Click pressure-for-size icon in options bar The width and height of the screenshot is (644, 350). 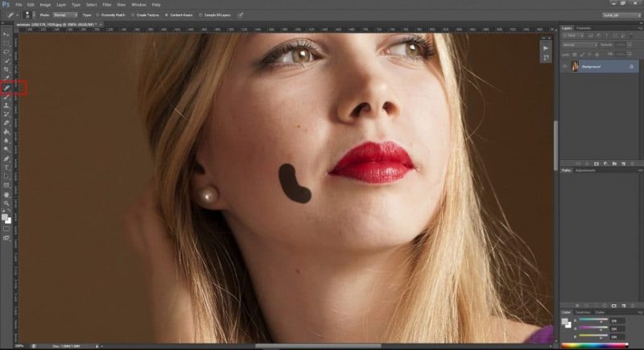click(241, 15)
